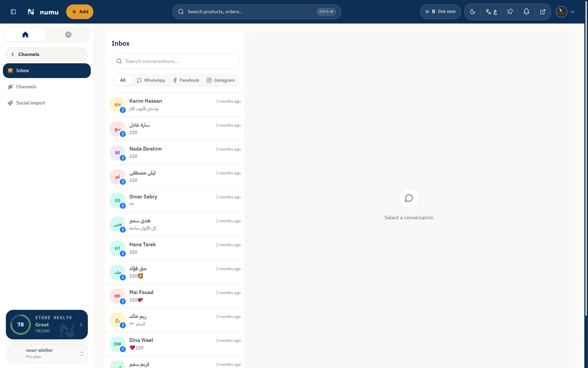Open Social import sidebar item
Viewport: 588px width, 368px height.
point(47,103)
